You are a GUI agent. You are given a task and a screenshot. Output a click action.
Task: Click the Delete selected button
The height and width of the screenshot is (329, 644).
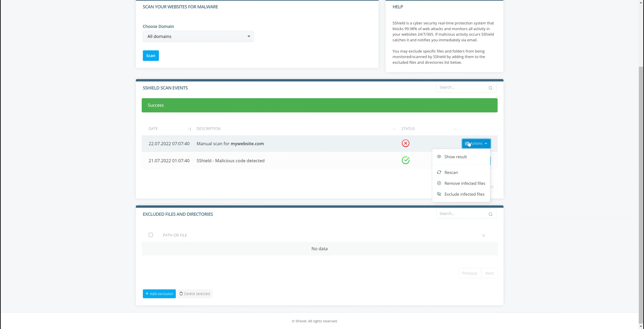[x=195, y=294]
